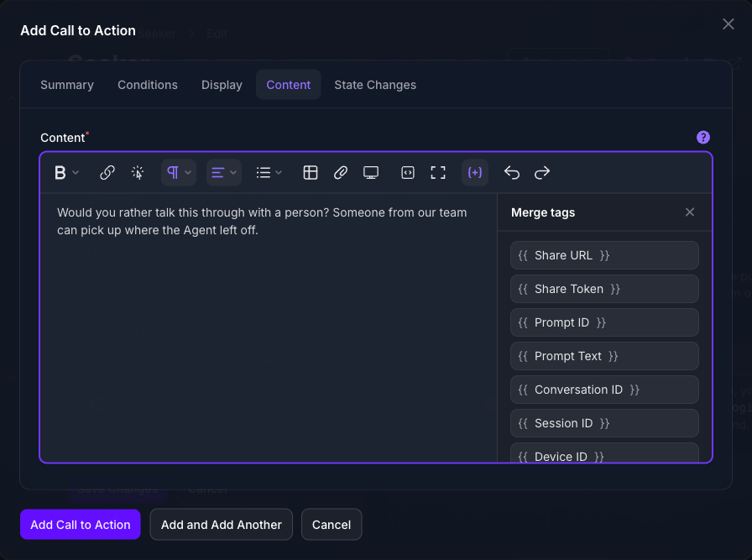Click the Add Call to Action button
752x560 pixels.
(x=80, y=525)
